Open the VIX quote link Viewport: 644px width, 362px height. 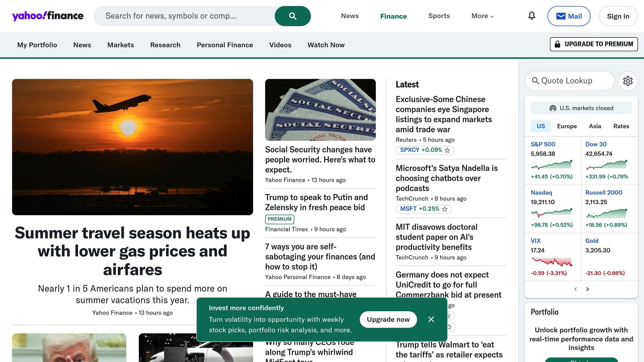click(536, 241)
